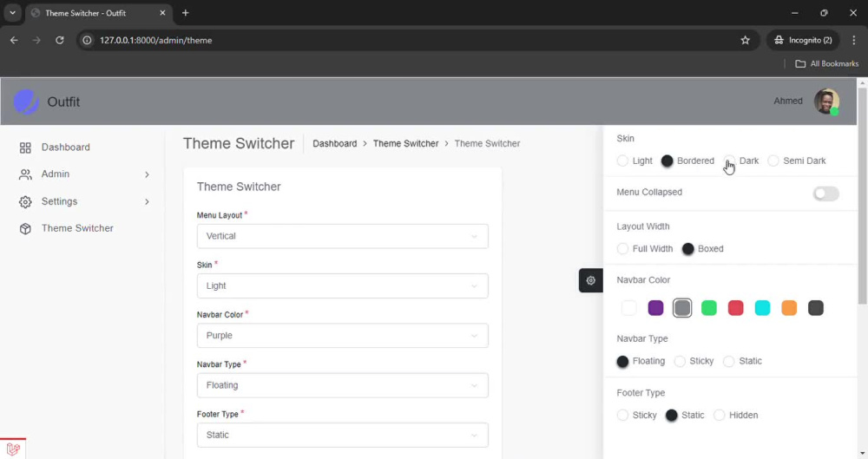The image size is (868, 459).
Task: Set footer type to Hidden
Action: [x=719, y=415]
